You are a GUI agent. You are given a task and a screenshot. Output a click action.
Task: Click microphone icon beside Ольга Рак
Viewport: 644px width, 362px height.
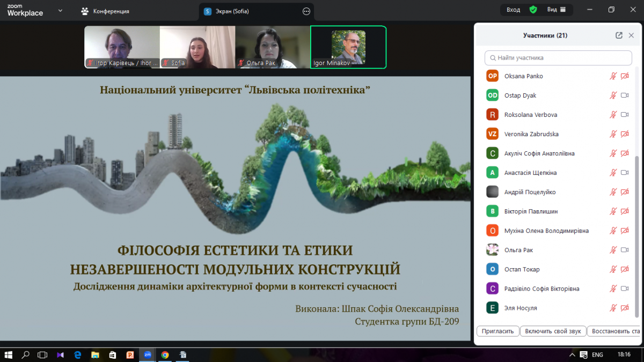(x=613, y=249)
